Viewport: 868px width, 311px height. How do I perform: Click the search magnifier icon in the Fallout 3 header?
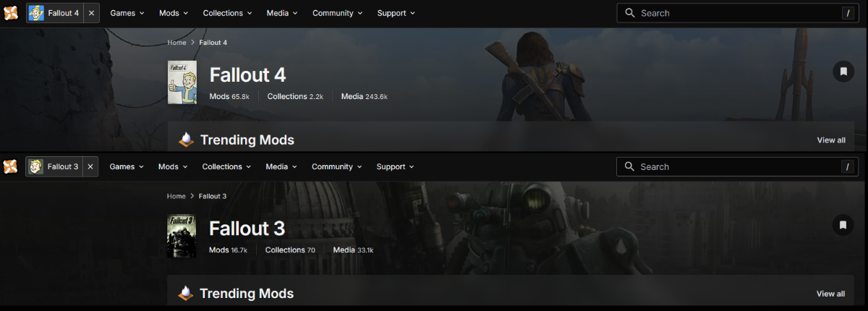(x=629, y=166)
